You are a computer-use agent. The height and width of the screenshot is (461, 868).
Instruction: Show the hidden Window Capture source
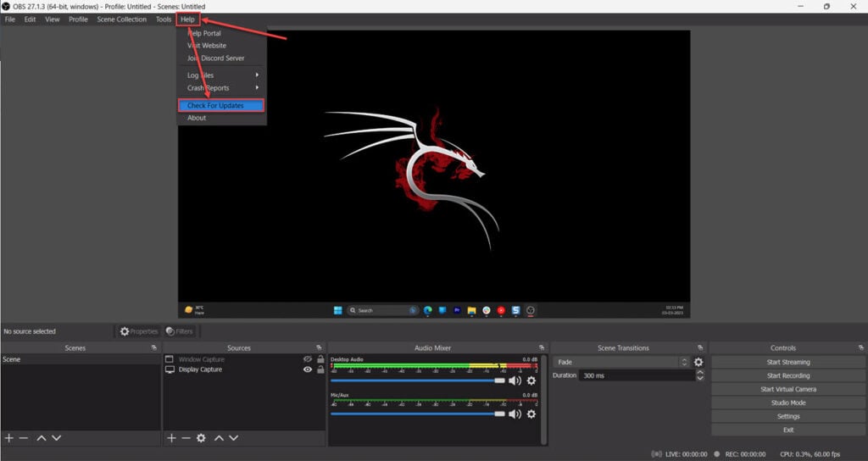pos(307,359)
